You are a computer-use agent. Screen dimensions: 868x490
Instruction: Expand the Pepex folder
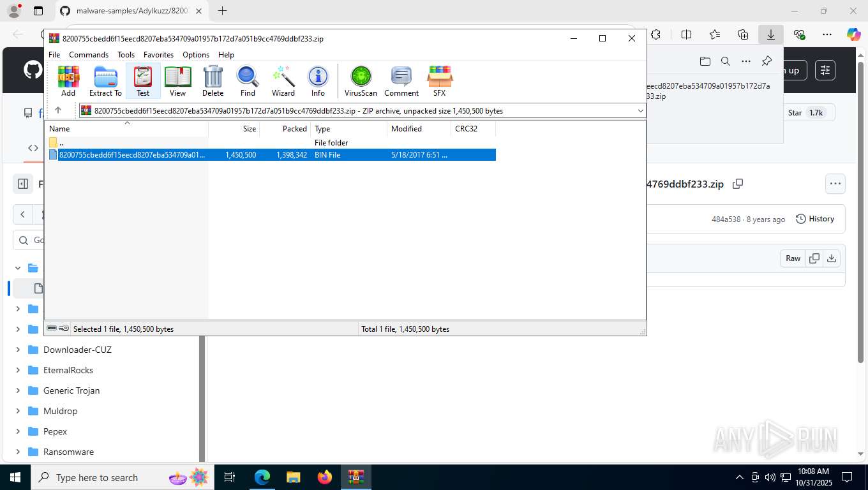(17, 431)
